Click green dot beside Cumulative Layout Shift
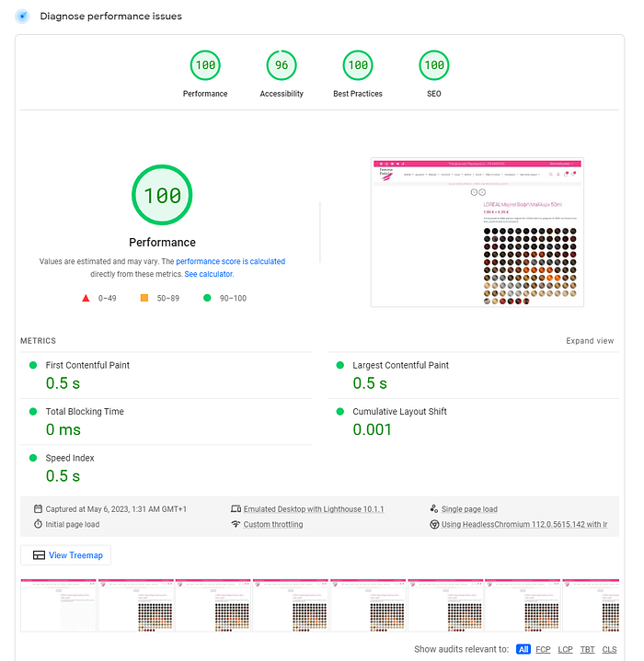Screen dimensions: 644x661 point(339,412)
